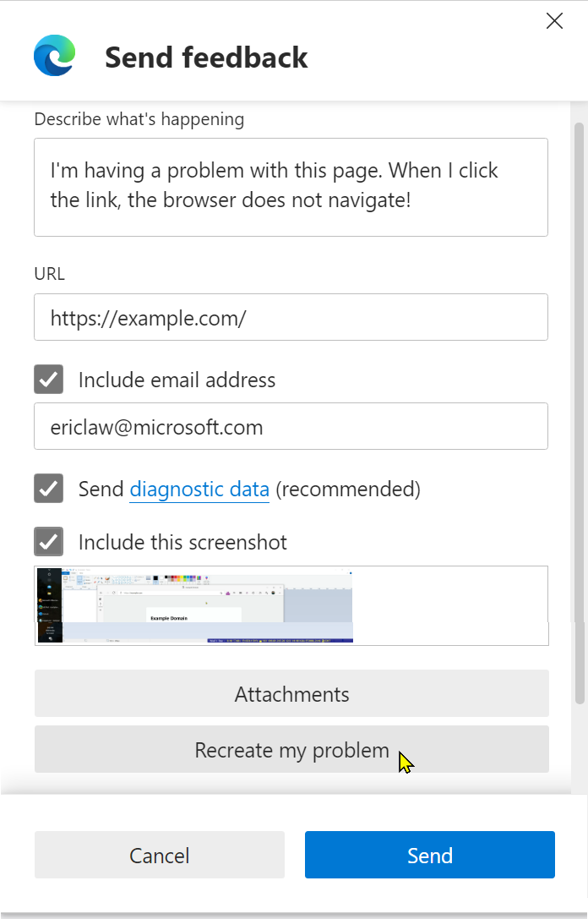
Task: Click the "Describe what's happening" label
Action: [139, 119]
